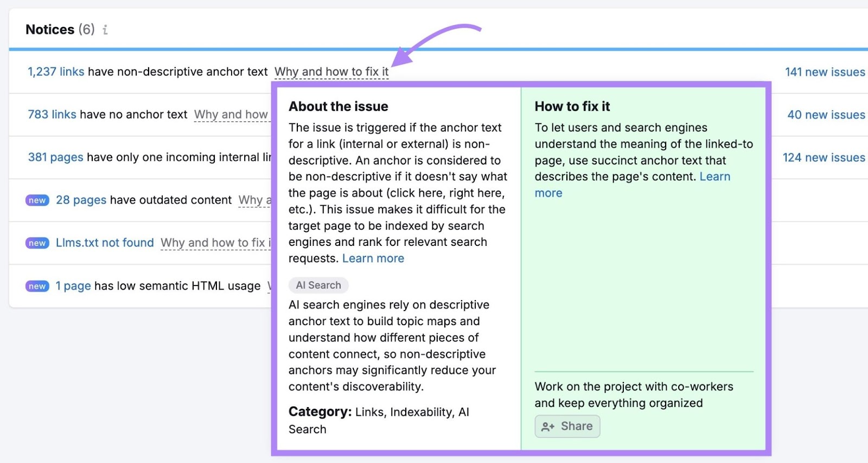
Task: Open the Llms.txt not found issue
Action: pos(105,243)
